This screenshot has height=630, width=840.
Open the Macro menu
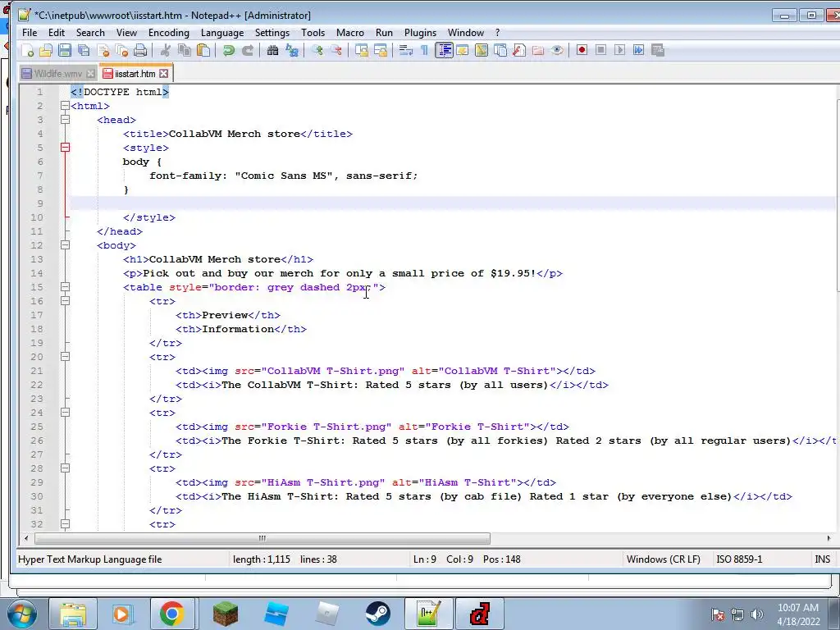point(349,33)
